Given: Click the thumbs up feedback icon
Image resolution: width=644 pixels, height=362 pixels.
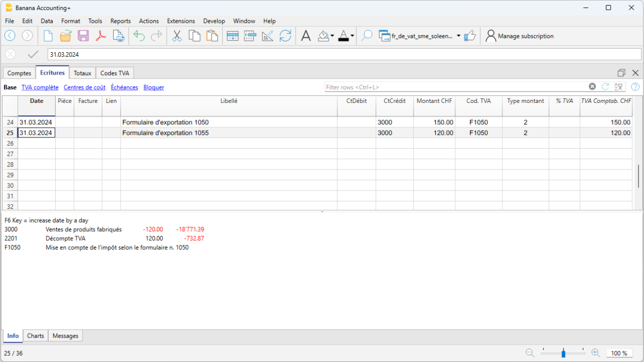Looking at the screenshot, I should point(470,36).
